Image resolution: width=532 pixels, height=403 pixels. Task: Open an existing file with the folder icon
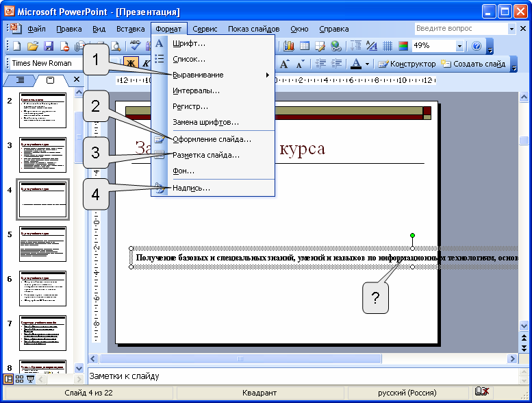tap(33, 46)
